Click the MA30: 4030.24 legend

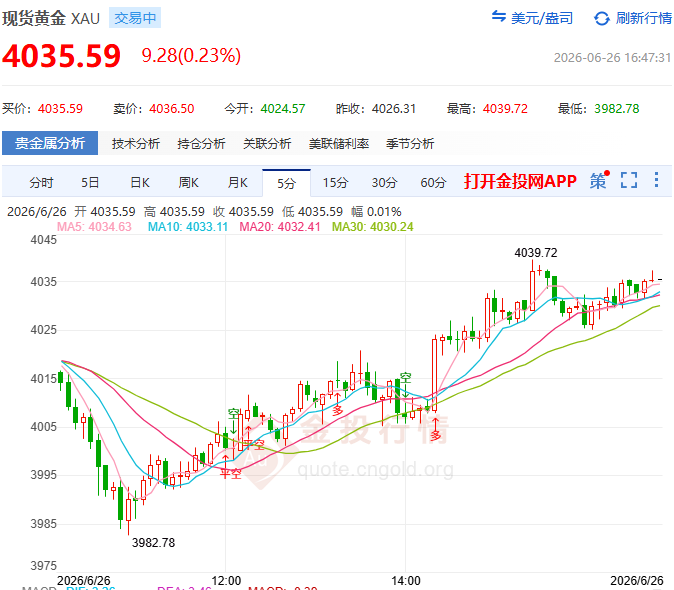click(x=373, y=227)
